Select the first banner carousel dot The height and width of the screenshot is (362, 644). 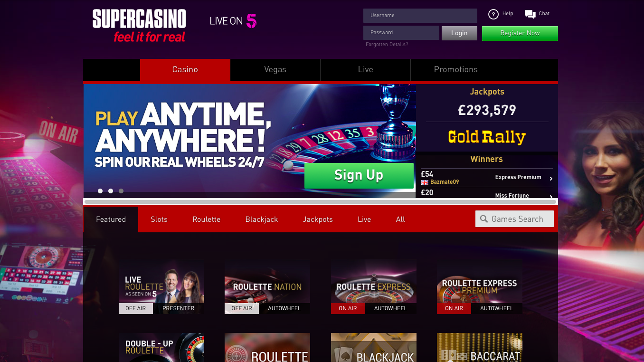pyautogui.click(x=100, y=191)
